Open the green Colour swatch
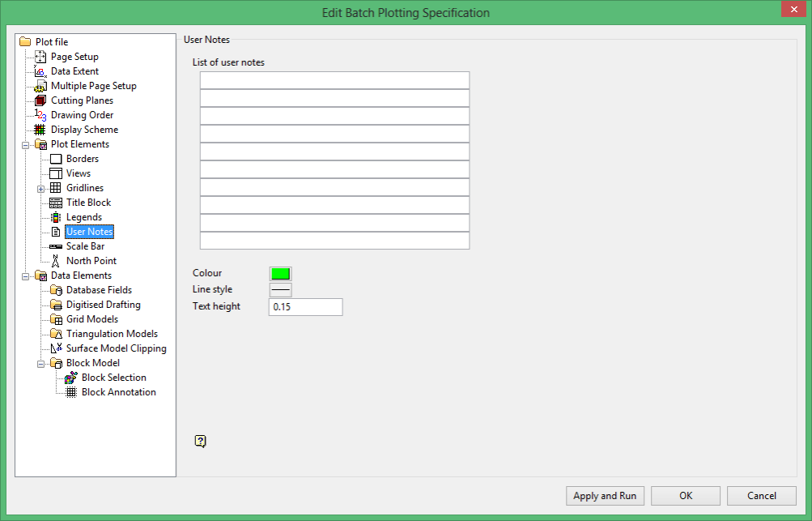Image resolution: width=812 pixels, height=521 pixels. pyautogui.click(x=281, y=274)
